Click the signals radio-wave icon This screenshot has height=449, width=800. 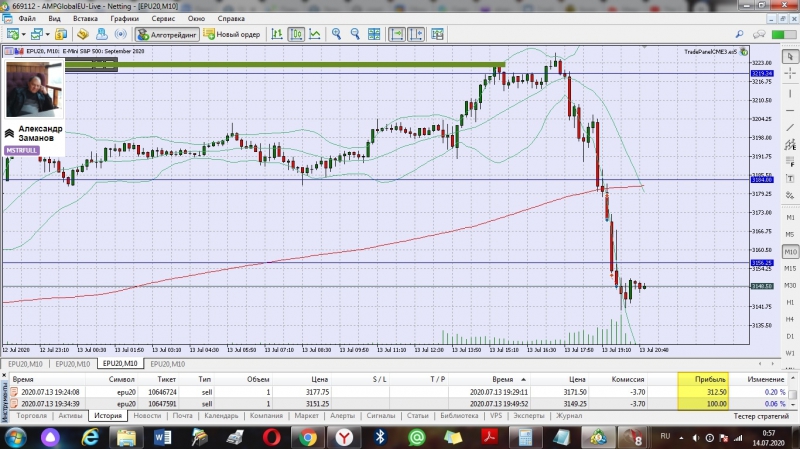click(x=120, y=34)
